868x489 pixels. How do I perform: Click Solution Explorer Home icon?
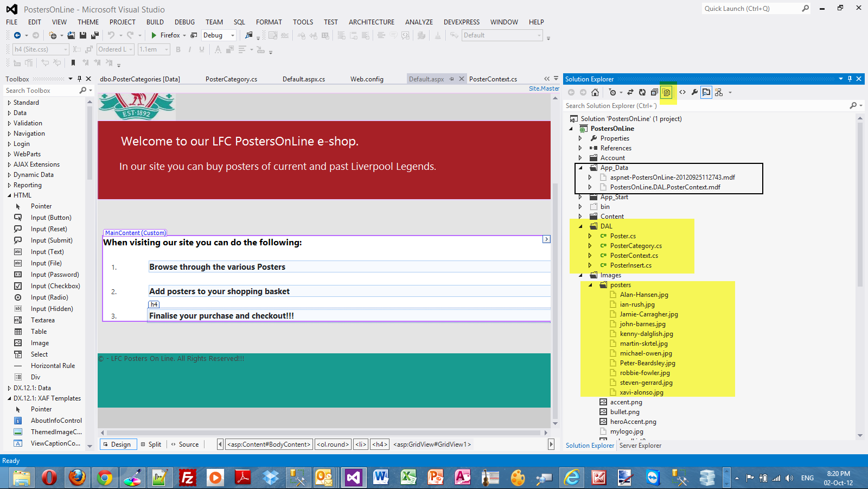tap(595, 92)
